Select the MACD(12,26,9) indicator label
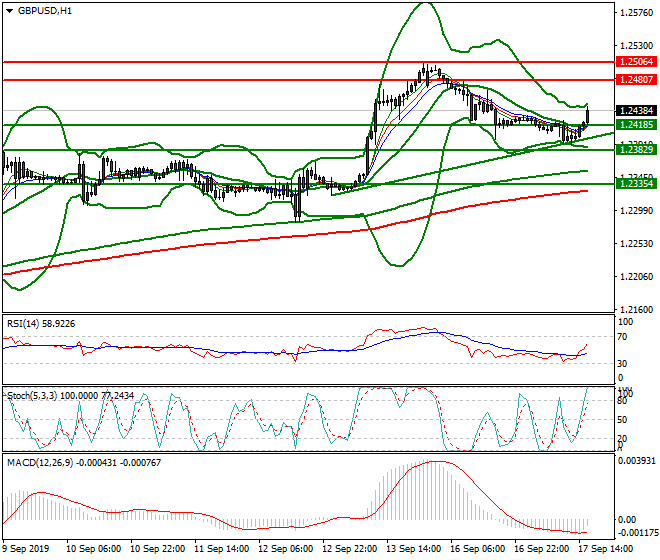 84,463
